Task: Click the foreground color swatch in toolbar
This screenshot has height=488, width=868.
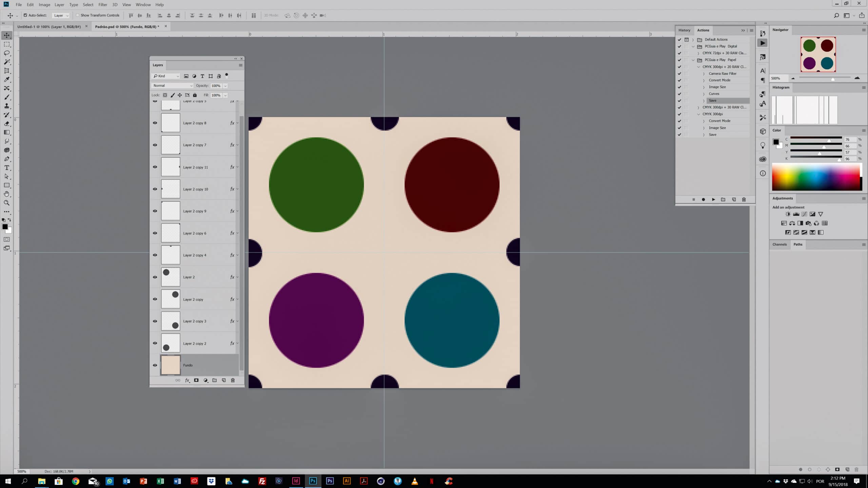Action: (5, 227)
